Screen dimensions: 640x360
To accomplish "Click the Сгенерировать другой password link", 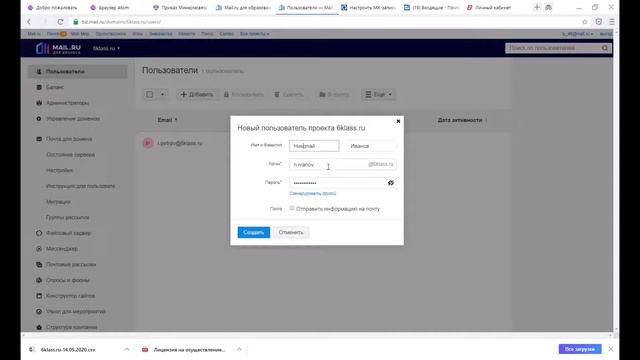I will [313, 193].
